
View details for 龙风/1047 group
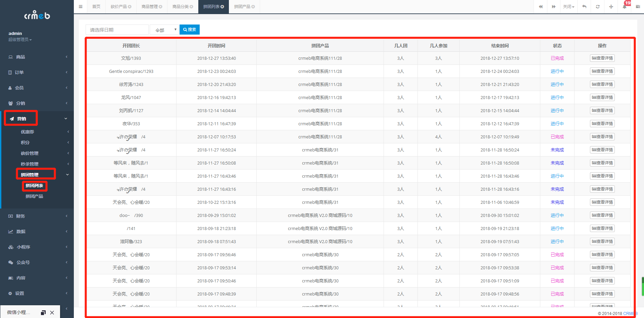click(x=602, y=97)
